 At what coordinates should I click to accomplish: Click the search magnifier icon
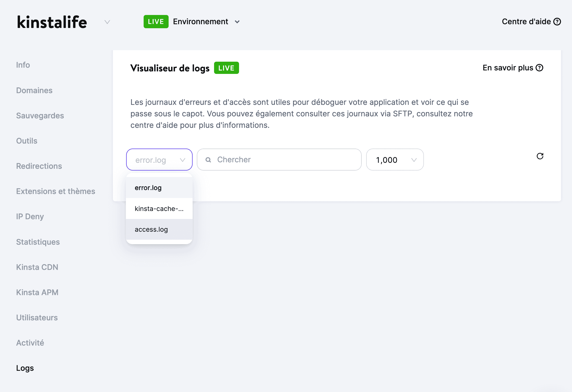pos(208,160)
